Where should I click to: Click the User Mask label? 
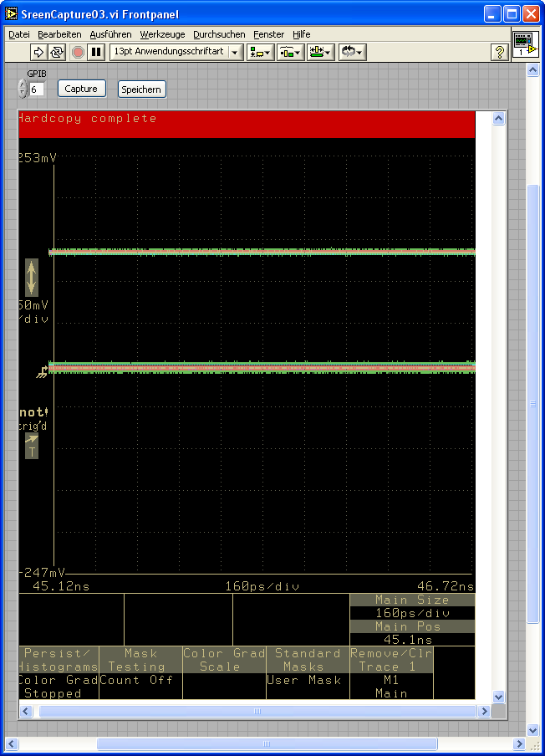click(x=304, y=680)
